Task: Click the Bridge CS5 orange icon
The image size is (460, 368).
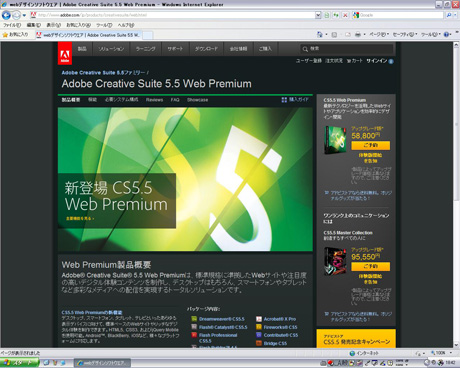Action: (259, 343)
